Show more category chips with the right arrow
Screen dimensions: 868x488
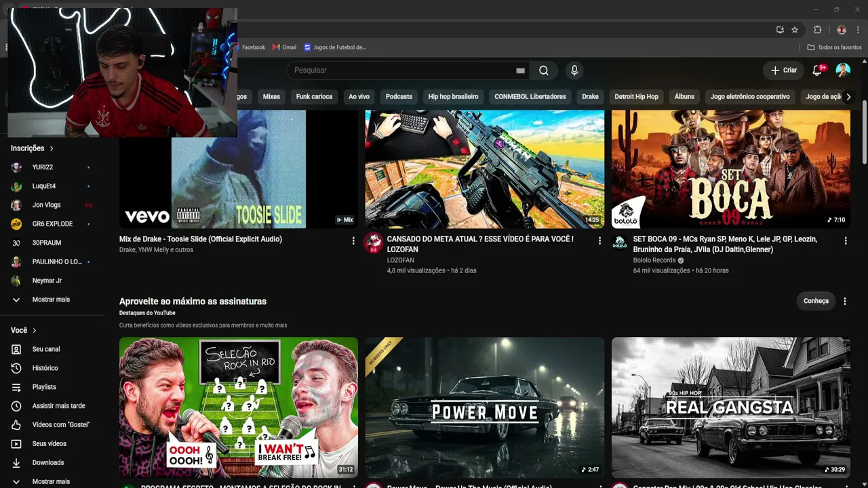848,97
